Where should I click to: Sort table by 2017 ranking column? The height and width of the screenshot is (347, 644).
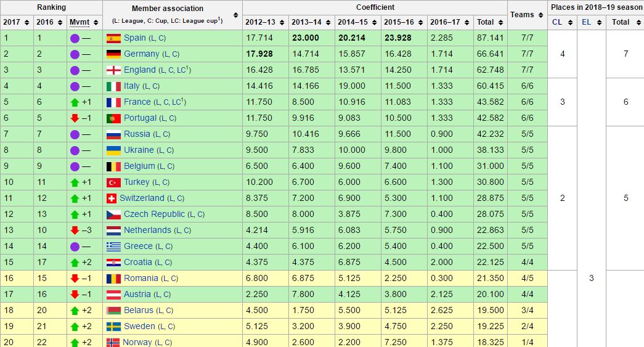(26, 23)
